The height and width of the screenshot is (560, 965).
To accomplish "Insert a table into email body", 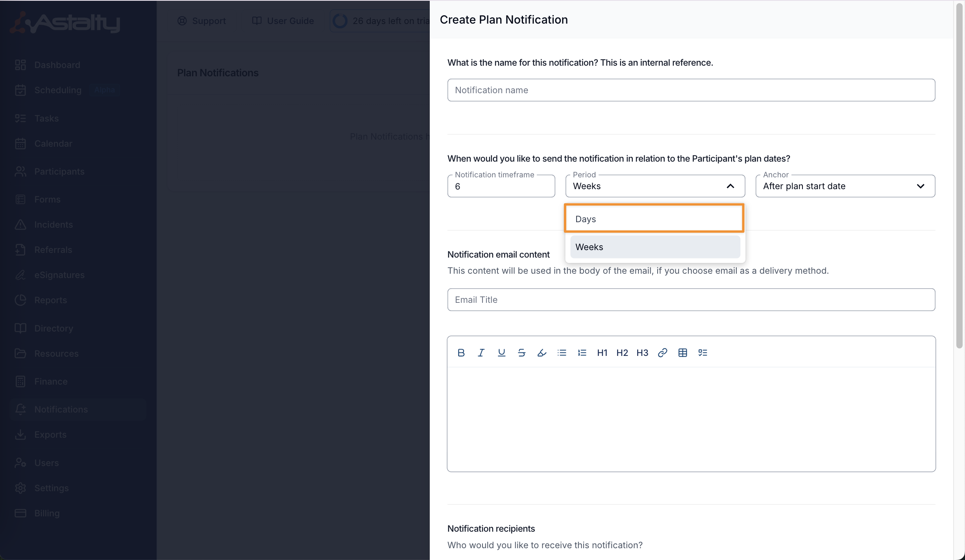I will (682, 352).
